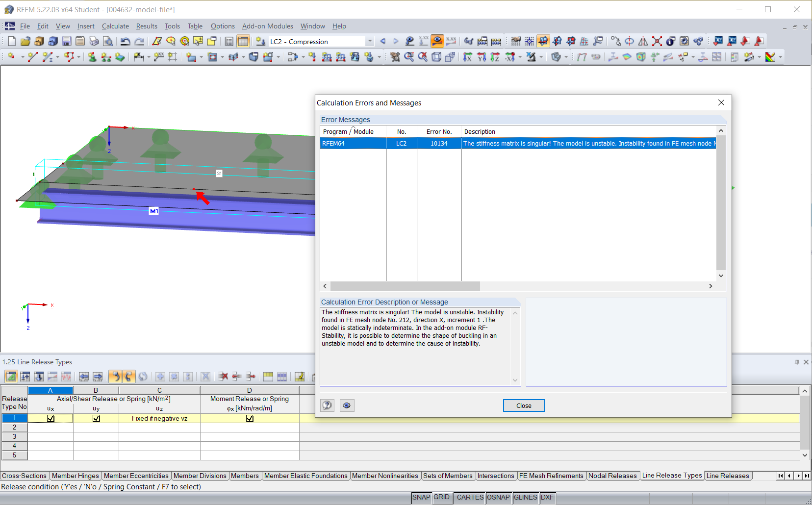Go to previous table arrow icon
Image resolution: width=812 pixels, height=505 pixels.
(x=84, y=377)
